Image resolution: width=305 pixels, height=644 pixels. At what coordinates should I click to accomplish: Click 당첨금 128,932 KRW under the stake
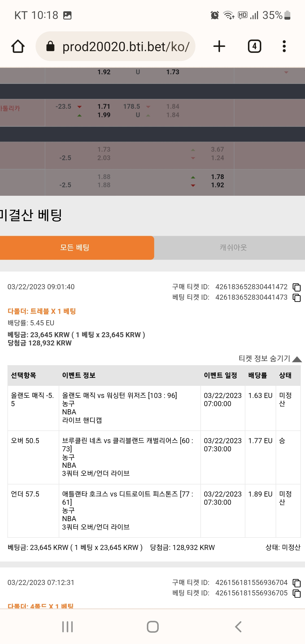[x=40, y=343]
